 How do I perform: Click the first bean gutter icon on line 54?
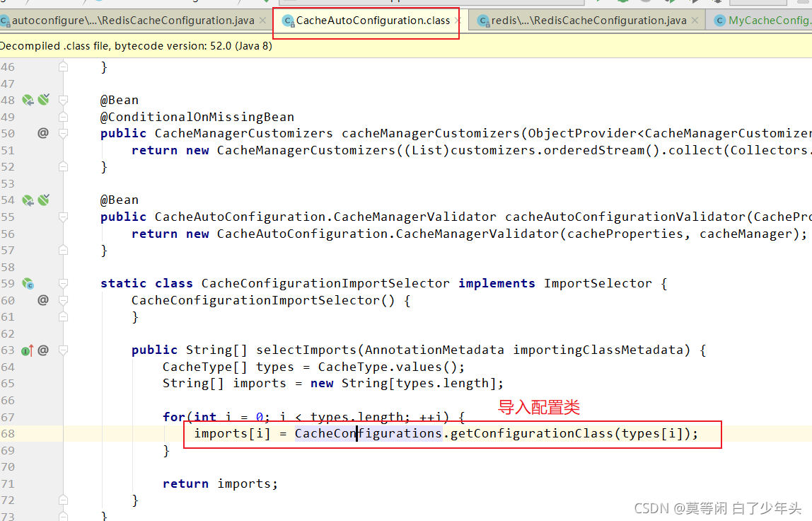coord(28,200)
